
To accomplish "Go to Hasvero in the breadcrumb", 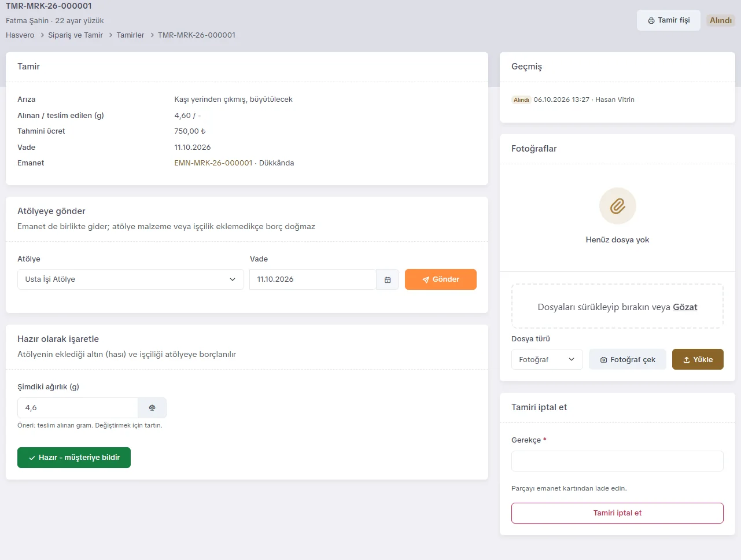I will 20,35.
